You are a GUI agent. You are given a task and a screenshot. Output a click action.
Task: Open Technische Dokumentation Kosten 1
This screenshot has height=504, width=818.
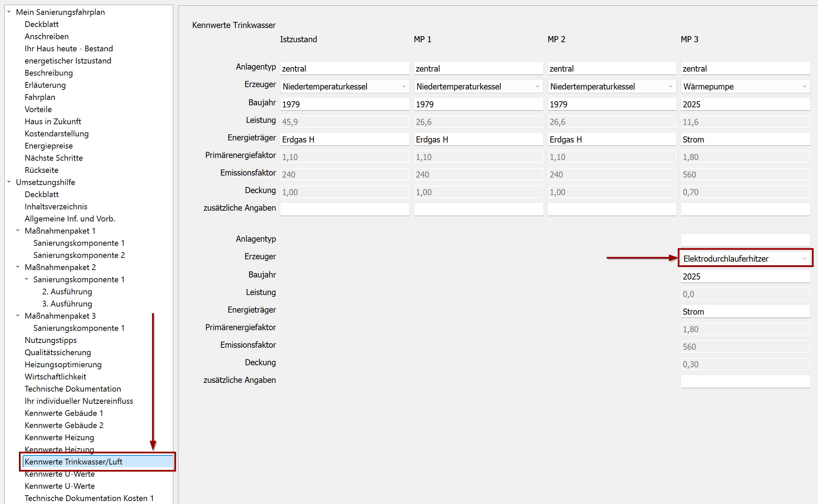tap(89, 498)
